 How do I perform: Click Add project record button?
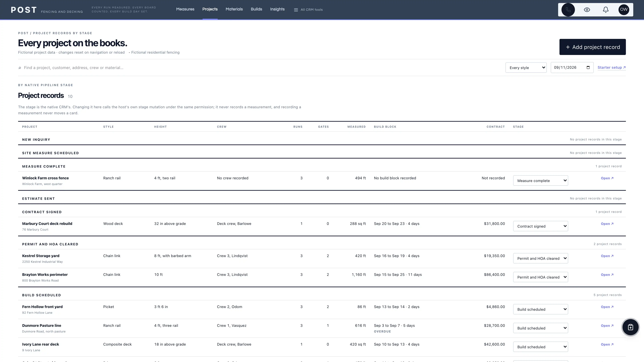(x=593, y=47)
